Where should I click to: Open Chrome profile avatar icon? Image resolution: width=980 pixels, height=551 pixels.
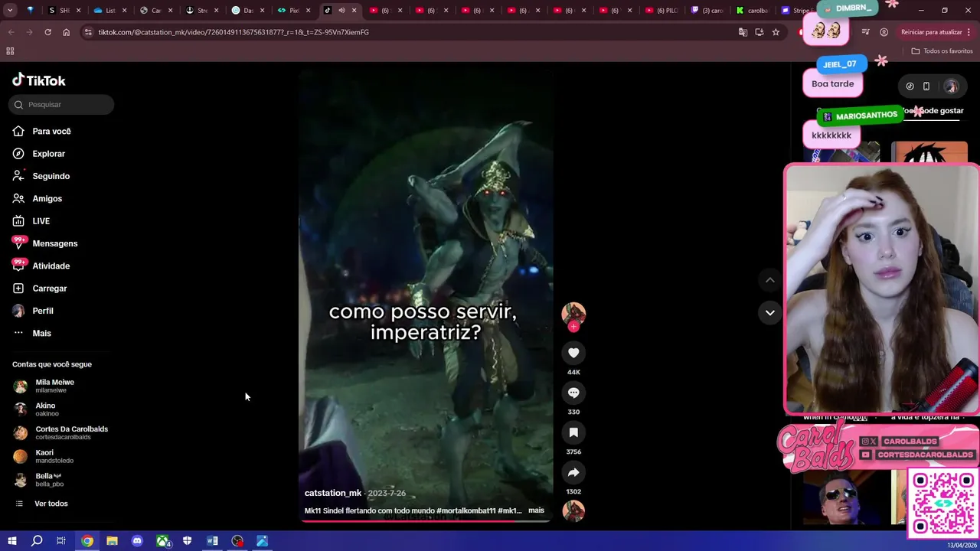point(884,32)
